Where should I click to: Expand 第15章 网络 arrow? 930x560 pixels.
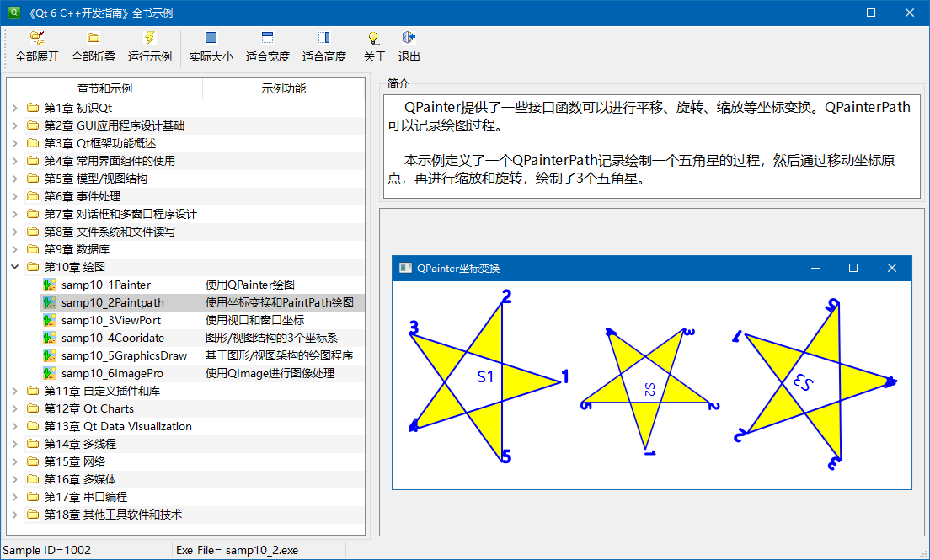(15, 461)
